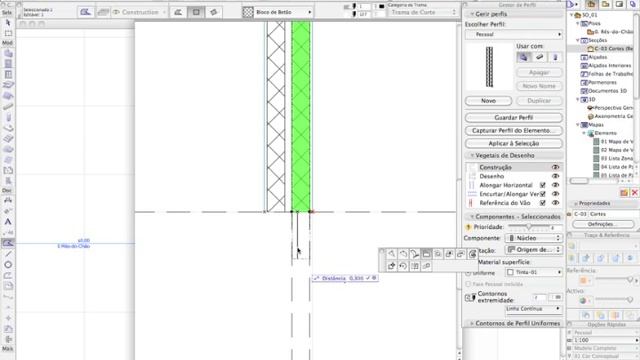Select Alçados in Navigator tree
The height and width of the screenshot is (360, 640).
[x=598, y=57]
